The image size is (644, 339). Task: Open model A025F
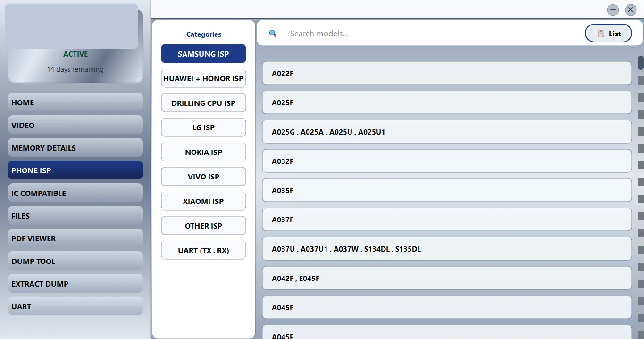447,102
